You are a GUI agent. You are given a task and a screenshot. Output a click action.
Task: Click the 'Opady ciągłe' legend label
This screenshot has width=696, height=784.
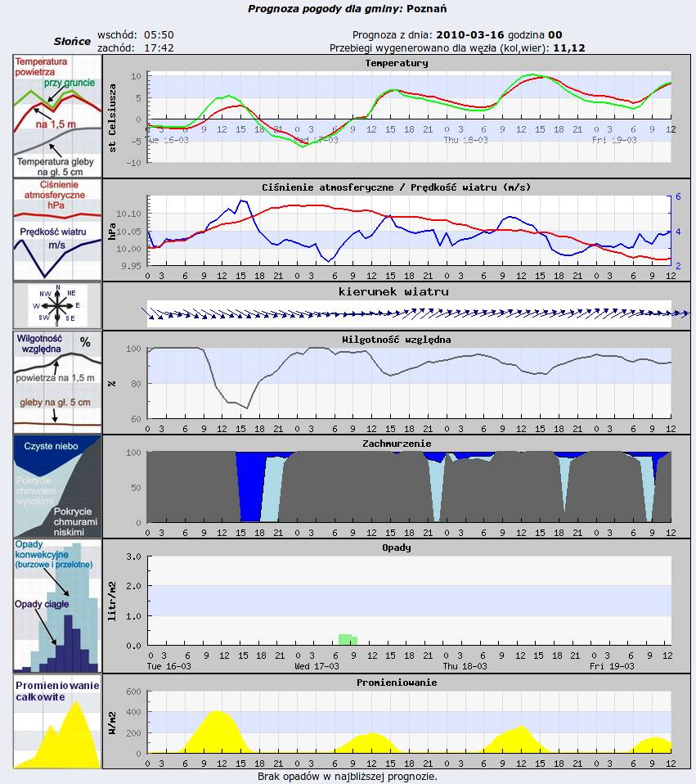[x=42, y=604]
